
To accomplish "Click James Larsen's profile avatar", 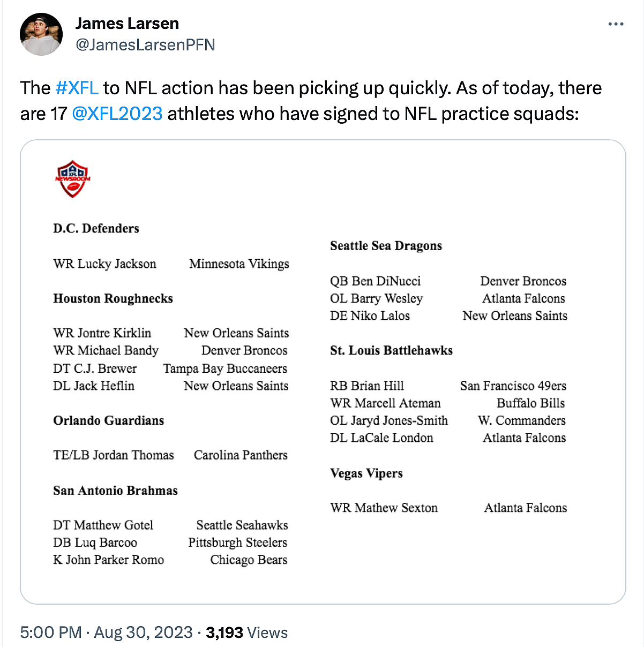I will pos(41,34).
